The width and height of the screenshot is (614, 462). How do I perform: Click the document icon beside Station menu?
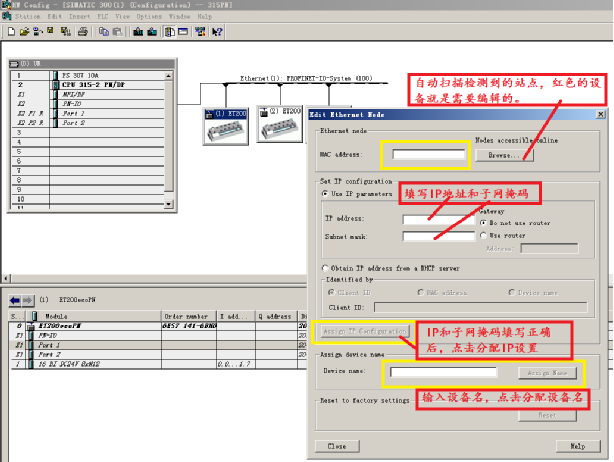[7, 16]
